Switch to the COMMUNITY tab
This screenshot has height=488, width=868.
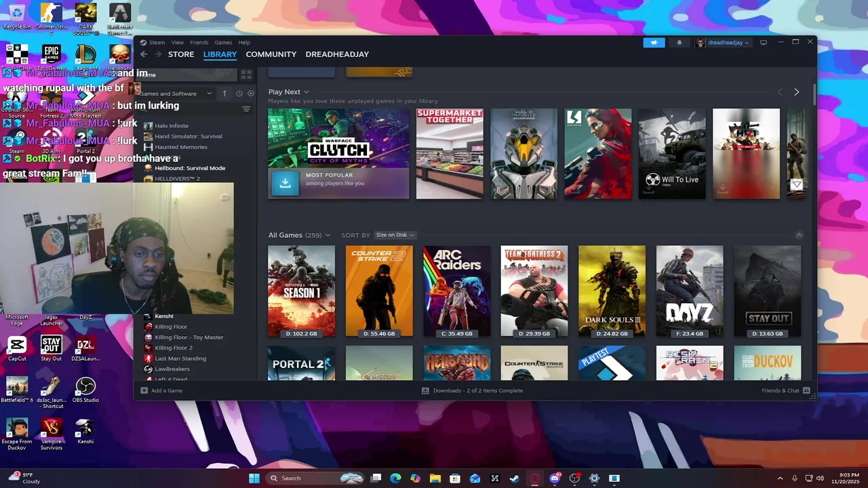click(x=271, y=54)
